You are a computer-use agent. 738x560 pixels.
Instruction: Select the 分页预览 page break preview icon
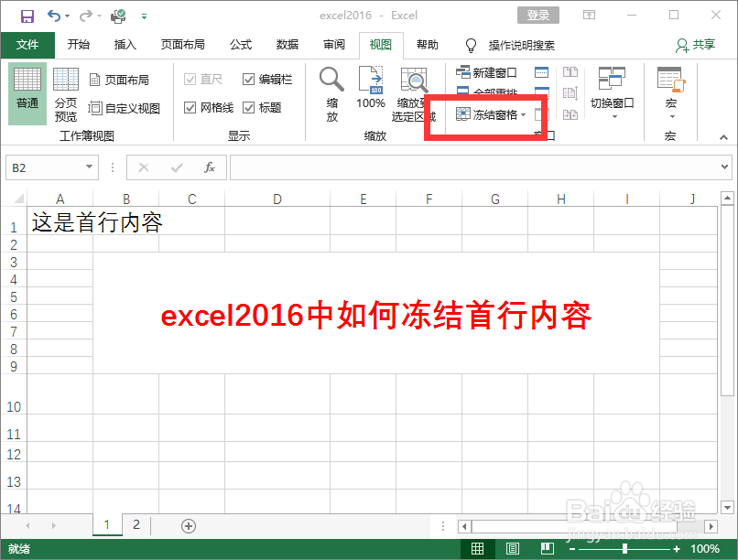pyautogui.click(x=65, y=93)
